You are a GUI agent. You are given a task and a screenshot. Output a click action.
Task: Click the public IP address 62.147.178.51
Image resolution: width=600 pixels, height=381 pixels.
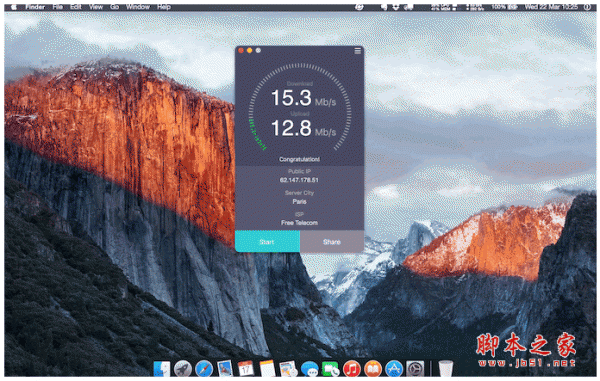coord(299,180)
